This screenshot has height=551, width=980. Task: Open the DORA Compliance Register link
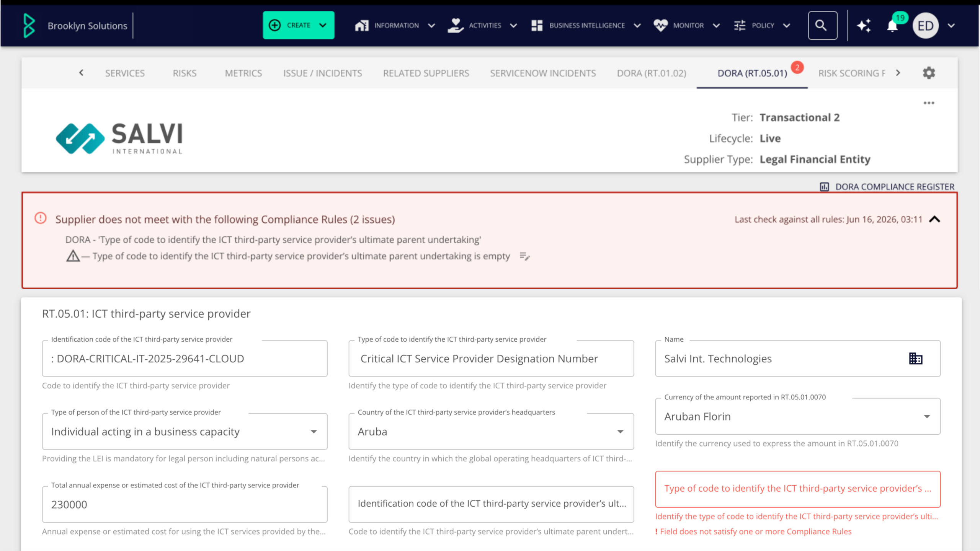pos(895,187)
